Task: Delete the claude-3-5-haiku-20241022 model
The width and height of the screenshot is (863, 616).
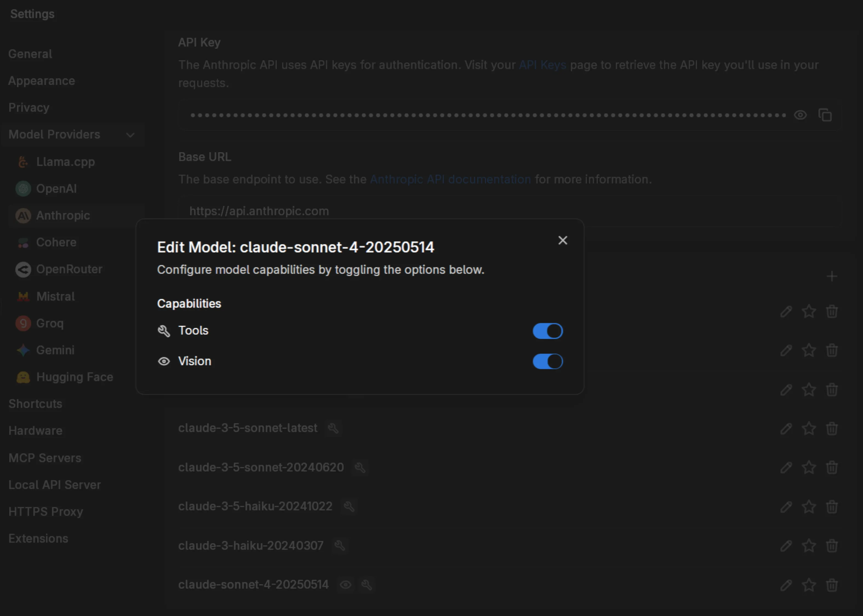Action: (x=831, y=507)
